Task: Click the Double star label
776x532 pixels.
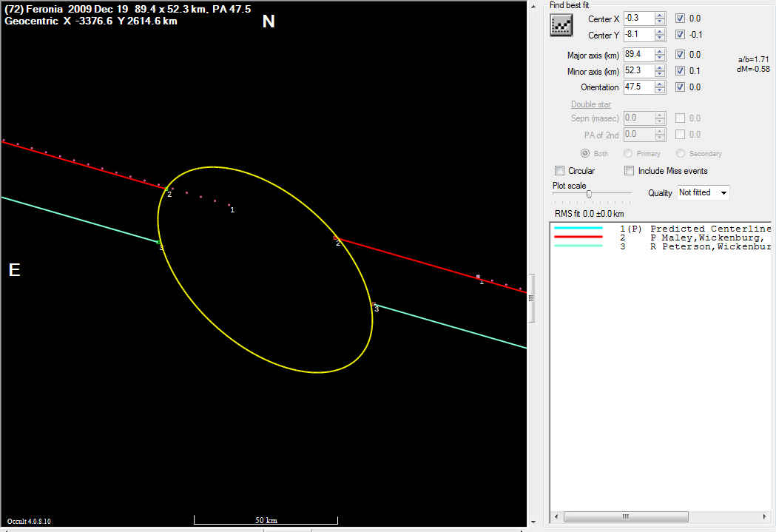Action: (x=591, y=104)
